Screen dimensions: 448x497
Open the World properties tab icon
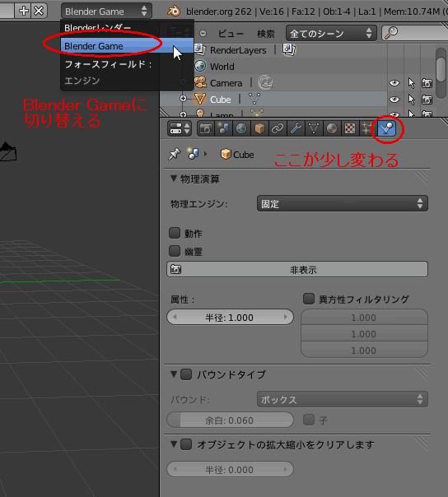241,128
